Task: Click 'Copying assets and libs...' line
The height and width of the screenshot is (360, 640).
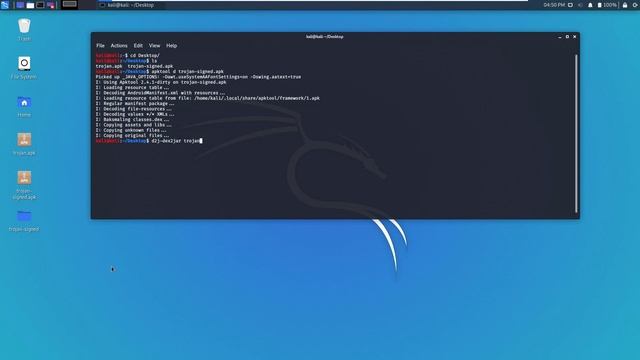Action: pos(133,124)
